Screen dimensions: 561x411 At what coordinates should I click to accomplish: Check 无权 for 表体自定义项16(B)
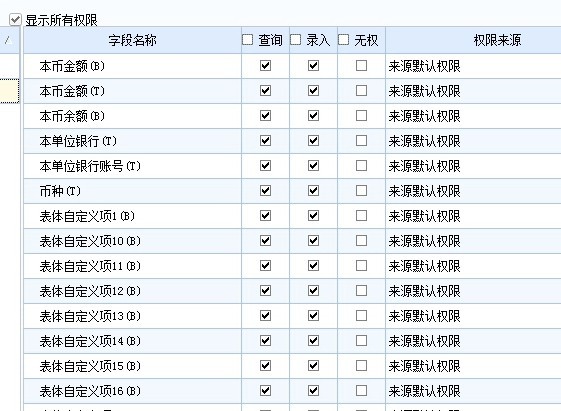point(361,391)
